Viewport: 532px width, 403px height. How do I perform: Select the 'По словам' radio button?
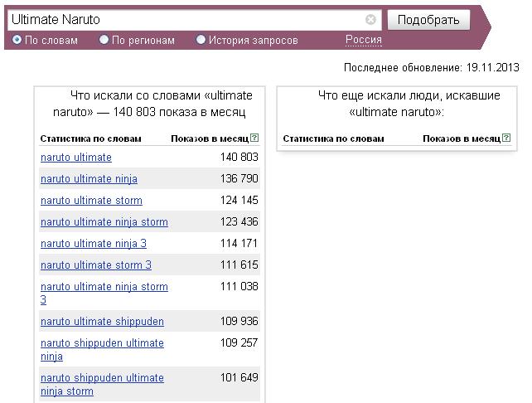pyautogui.click(x=17, y=40)
